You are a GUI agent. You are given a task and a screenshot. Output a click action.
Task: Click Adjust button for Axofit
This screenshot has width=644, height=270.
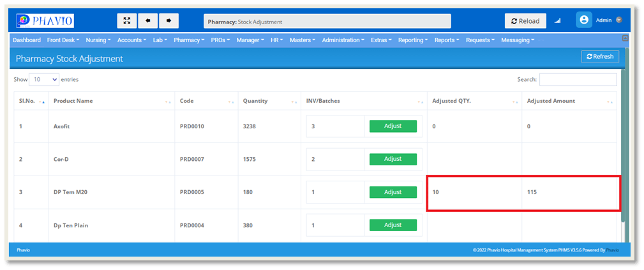[x=393, y=126]
